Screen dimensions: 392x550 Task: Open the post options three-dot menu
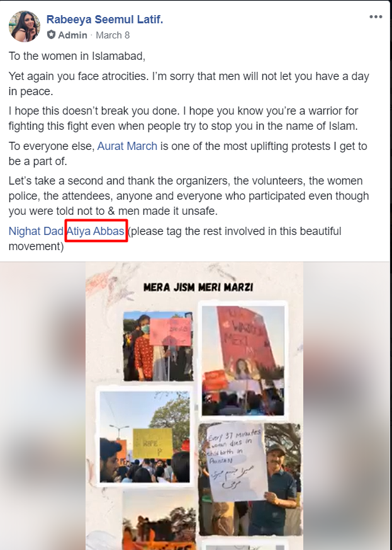coord(376,17)
